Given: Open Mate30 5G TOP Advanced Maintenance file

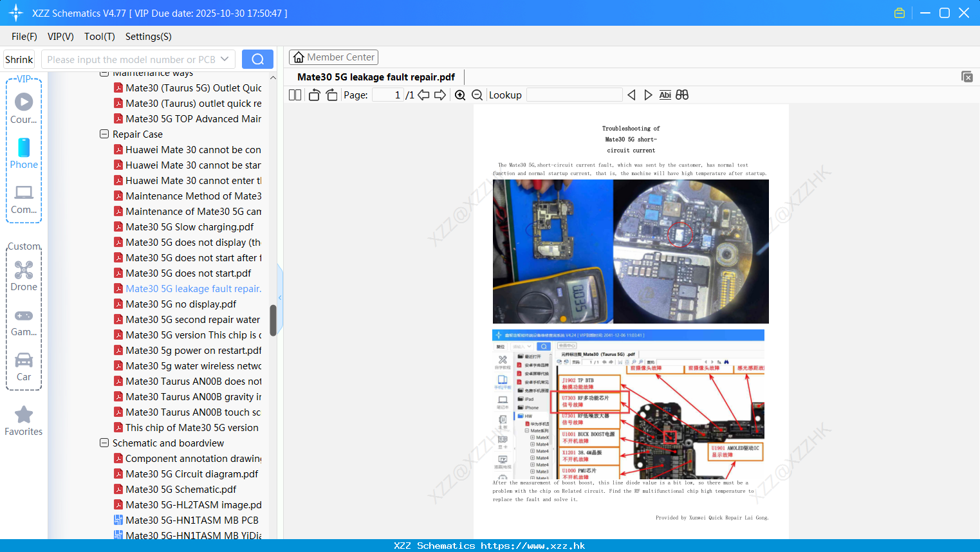Looking at the screenshot, I should tap(187, 119).
